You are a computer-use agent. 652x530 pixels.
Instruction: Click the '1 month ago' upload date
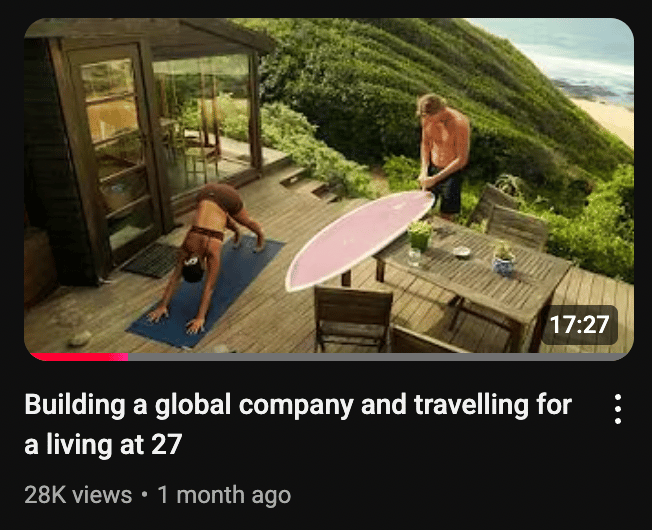pyautogui.click(x=224, y=495)
